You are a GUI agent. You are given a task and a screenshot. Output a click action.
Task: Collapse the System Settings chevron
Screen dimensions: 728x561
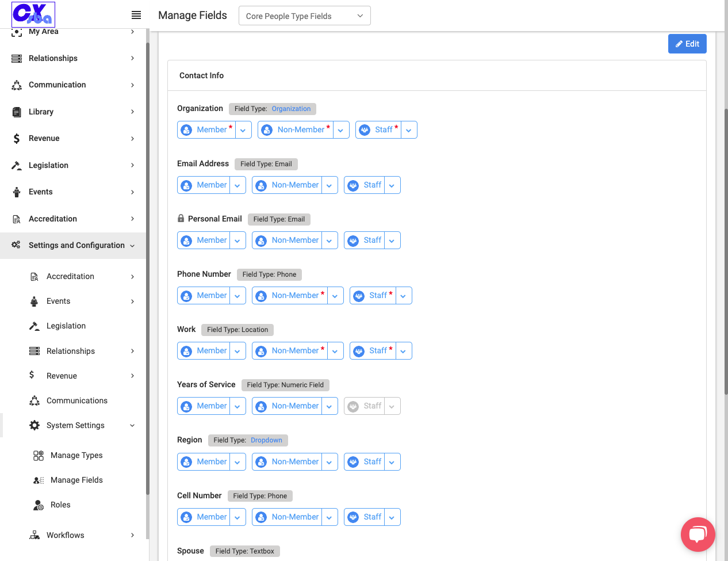point(132,426)
